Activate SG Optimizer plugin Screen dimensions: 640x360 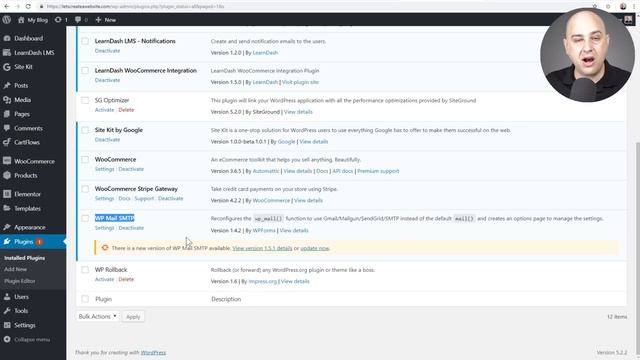pyautogui.click(x=104, y=110)
